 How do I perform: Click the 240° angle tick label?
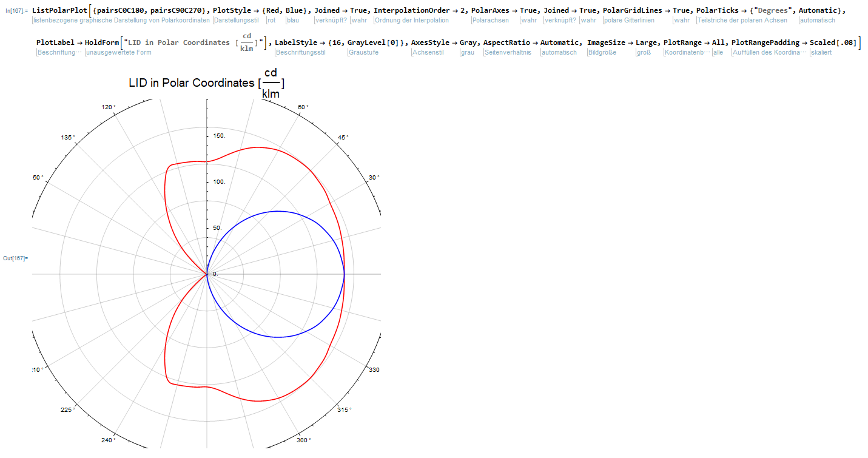[109, 440]
